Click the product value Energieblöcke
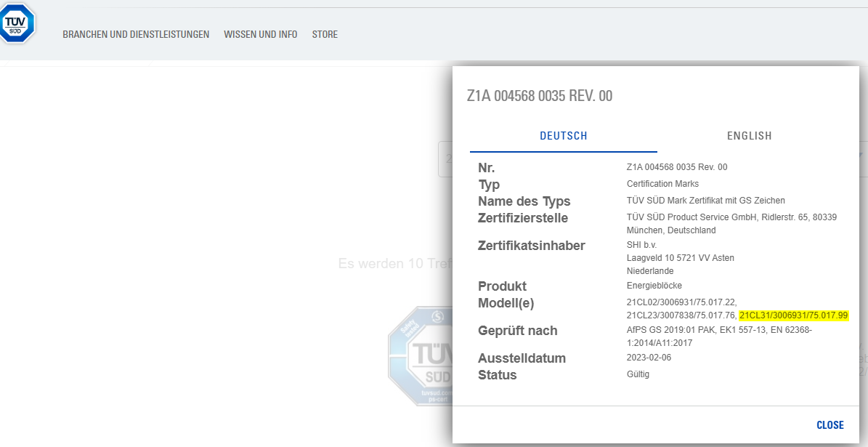This screenshot has height=447, width=868. point(654,286)
